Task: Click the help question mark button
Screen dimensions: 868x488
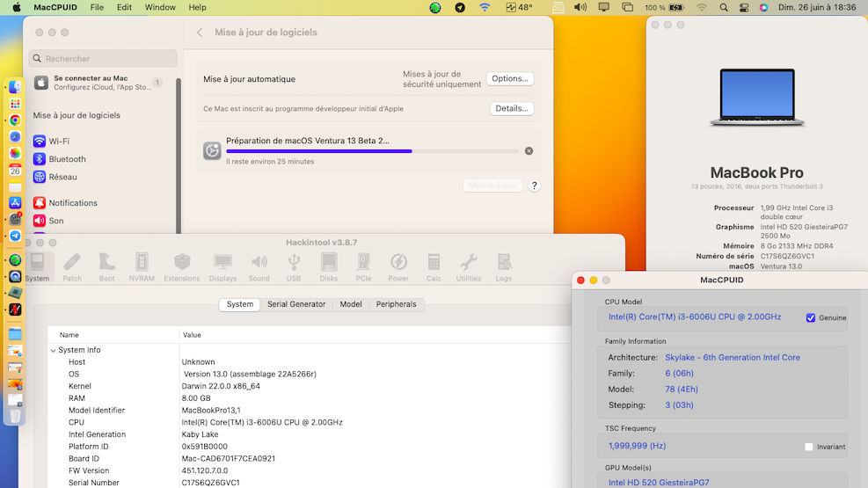Action: 534,186
